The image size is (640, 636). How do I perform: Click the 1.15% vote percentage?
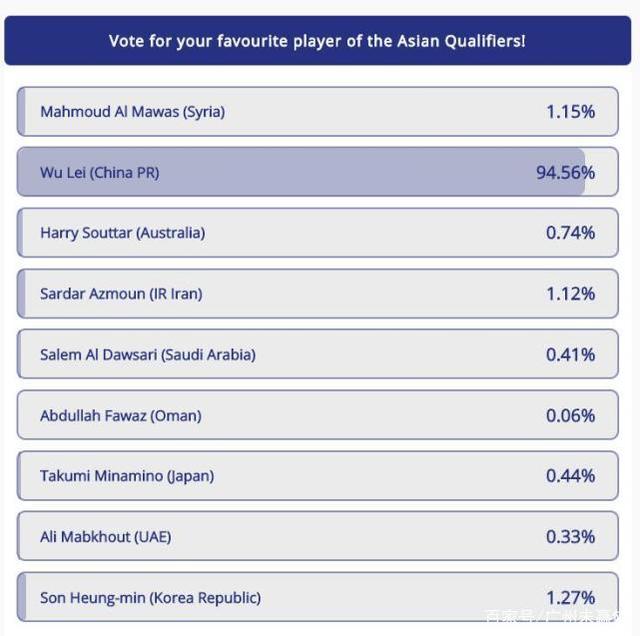click(x=570, y=112)
